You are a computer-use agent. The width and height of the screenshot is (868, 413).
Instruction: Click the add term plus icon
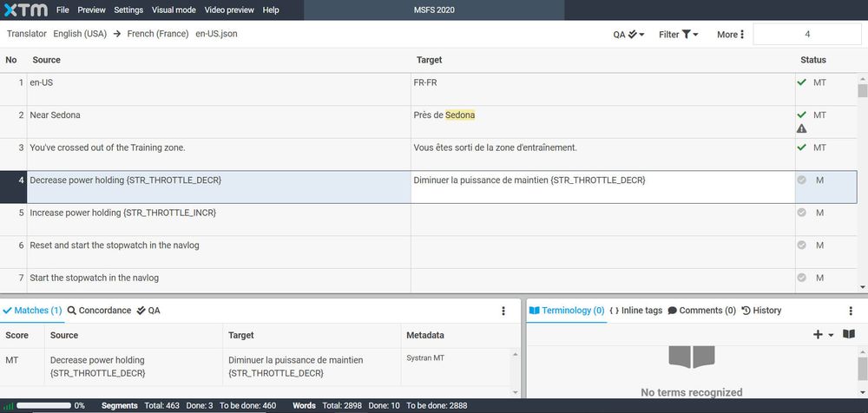[x=818, y=334]
